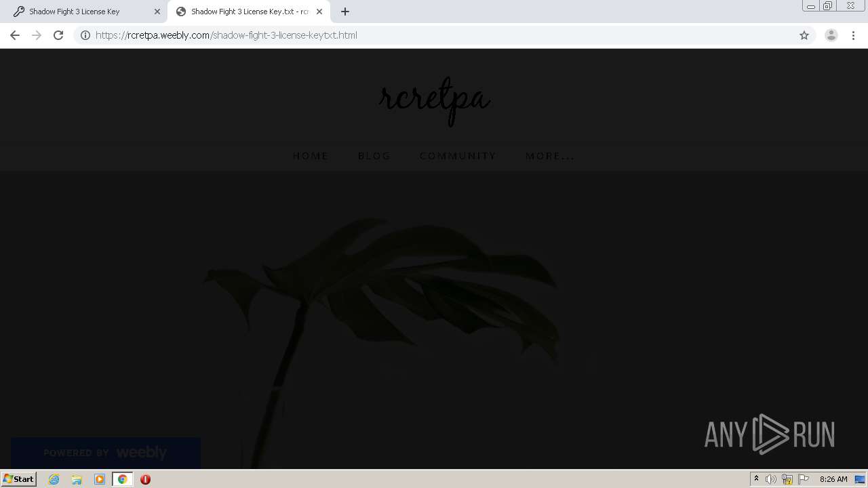Minimize the Chrome window
Screen dimensions: 868x488
pyautogui.click(x=811, y=6)
